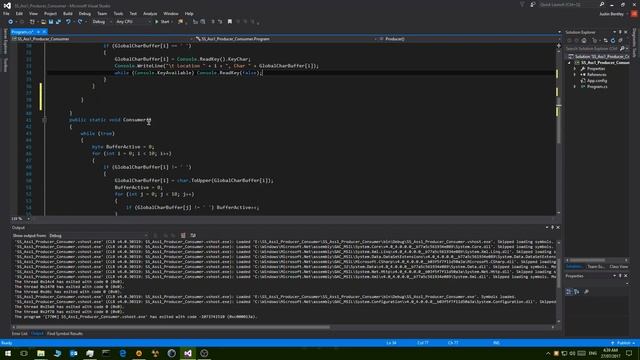Click the Properties panel Alphabetical icon

[x=576, y=291]
